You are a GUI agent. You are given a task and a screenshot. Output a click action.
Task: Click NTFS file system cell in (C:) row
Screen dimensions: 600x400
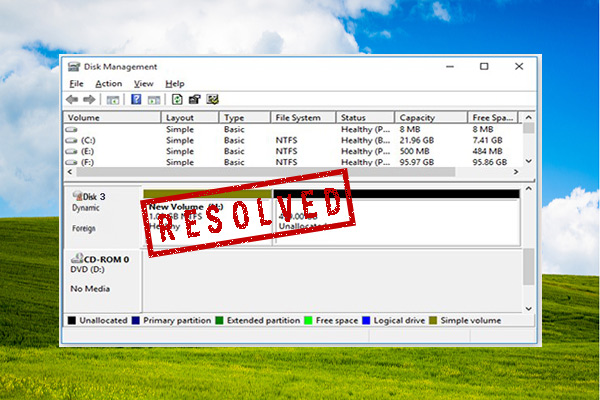286,140
